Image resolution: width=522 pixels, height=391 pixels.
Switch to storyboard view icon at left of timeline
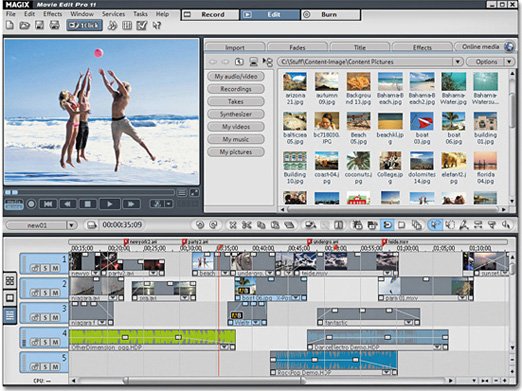point(10,280)
